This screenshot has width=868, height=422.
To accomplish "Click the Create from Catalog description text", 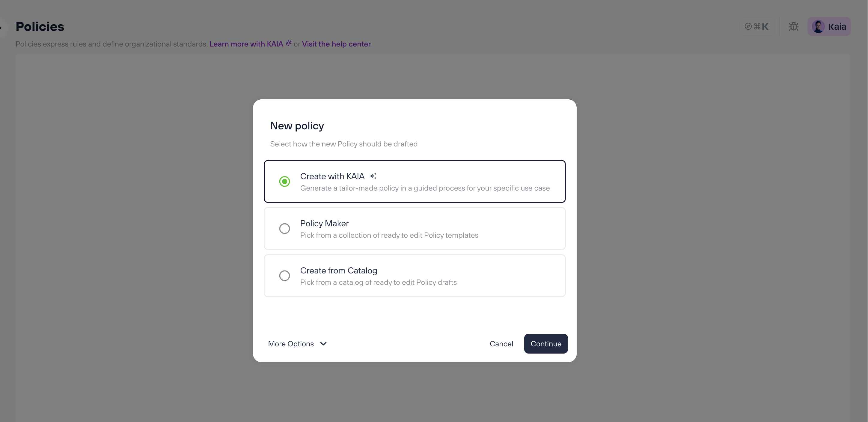I will point(378,282).
